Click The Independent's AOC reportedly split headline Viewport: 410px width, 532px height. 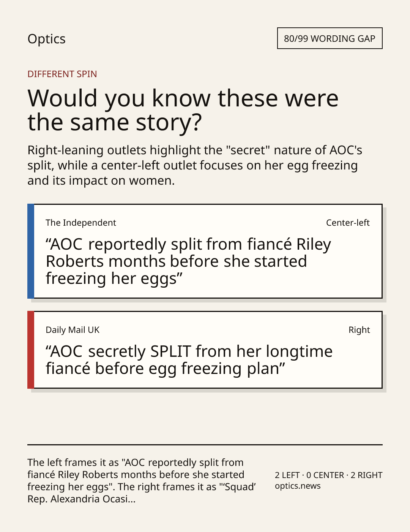(x=188, y=261)
